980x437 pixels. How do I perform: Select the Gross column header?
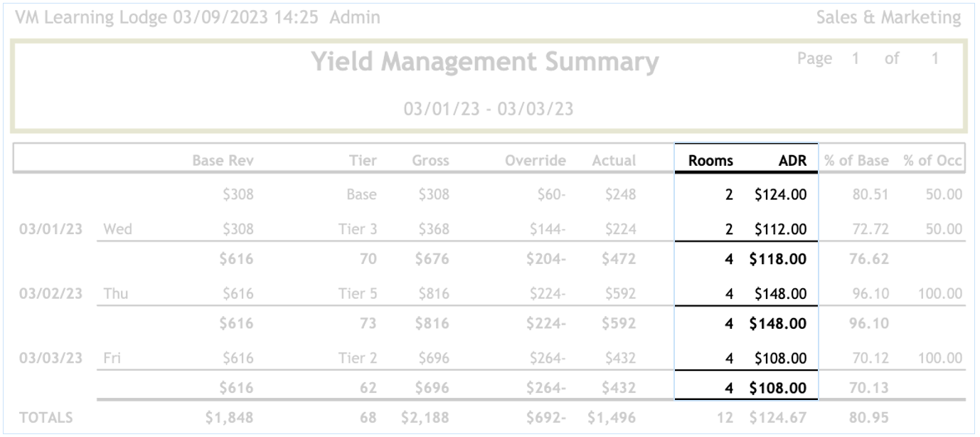430,161
